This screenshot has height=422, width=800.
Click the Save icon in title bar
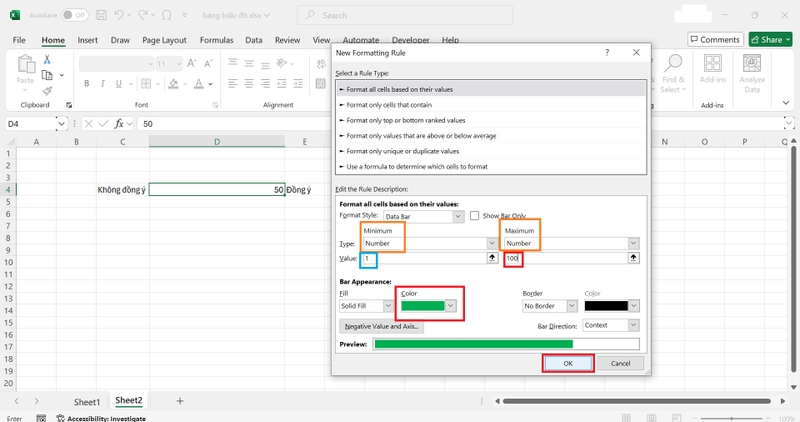101,15
